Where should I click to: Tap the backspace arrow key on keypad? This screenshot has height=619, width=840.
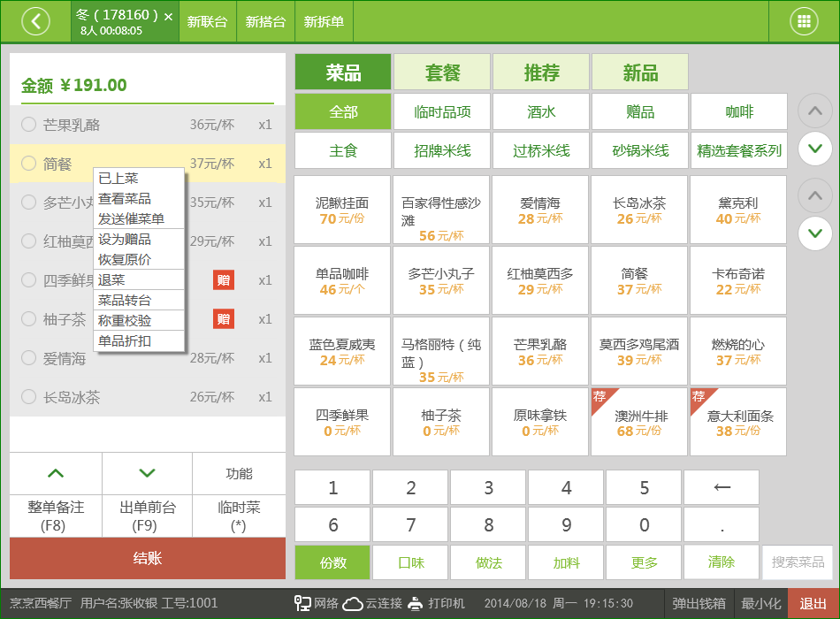(x=722, y=487)
